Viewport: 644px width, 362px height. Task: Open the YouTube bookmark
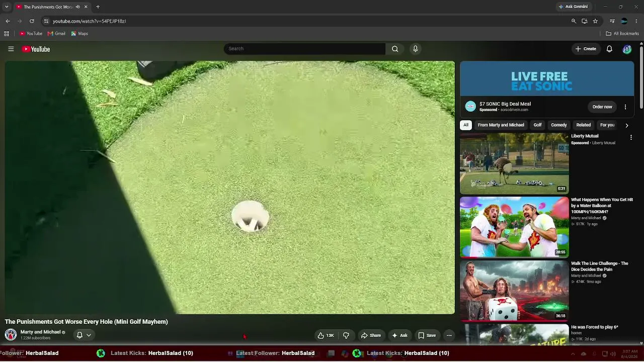[31, 34]
